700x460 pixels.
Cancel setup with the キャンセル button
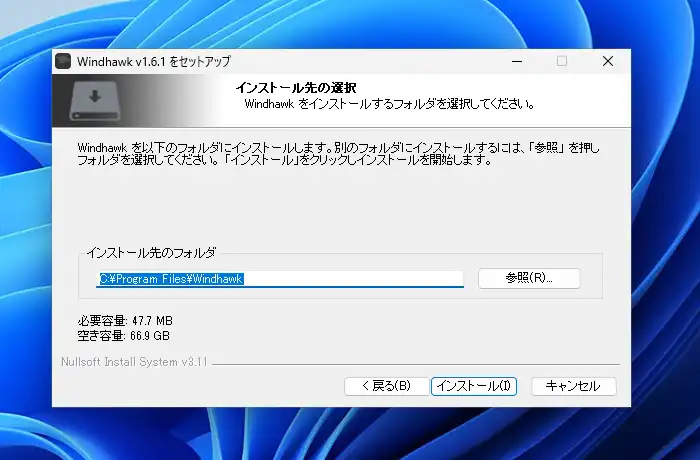(574, 386)
